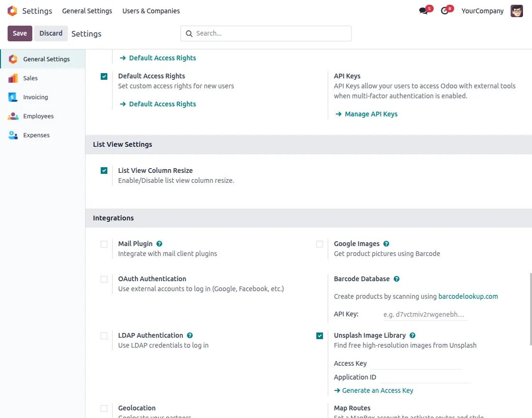The image size is (532, 418).
Task: Click the Barcode Database help icon
Action: 397,279
